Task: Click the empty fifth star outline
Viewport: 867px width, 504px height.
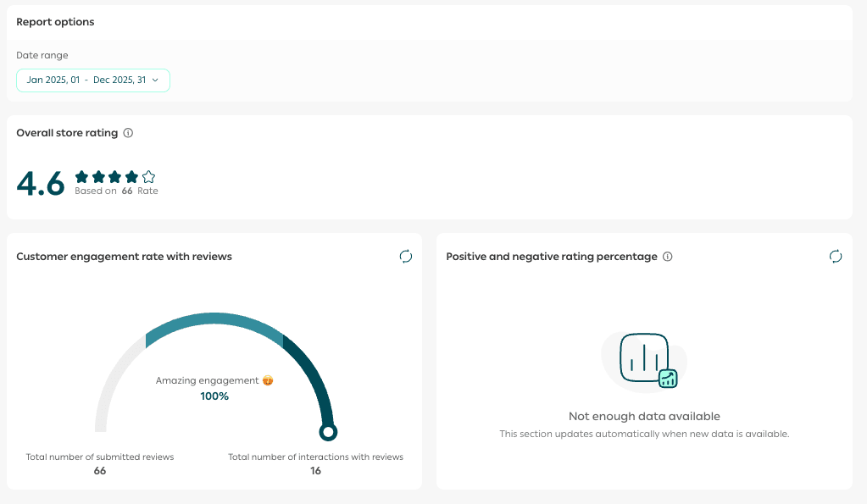Action: 149,177
